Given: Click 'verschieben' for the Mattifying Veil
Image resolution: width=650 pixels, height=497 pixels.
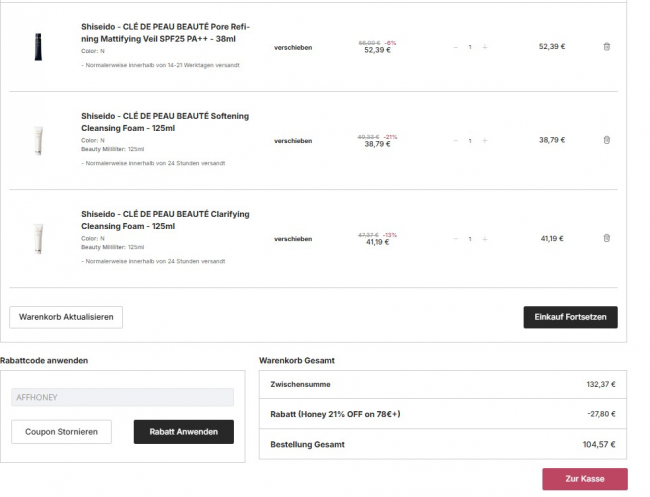Looking at the screenshot, I should coord(293,46).
